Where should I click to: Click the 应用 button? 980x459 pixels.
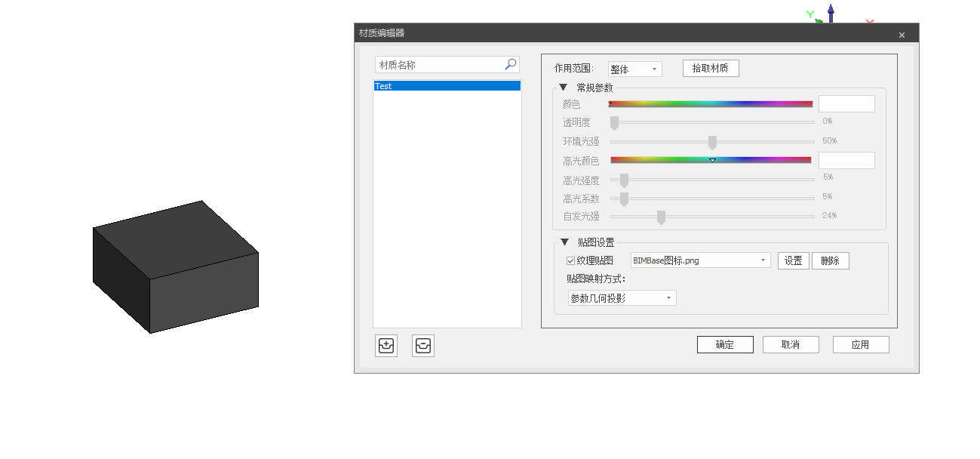pyautogui.click(x=861, y=344)
